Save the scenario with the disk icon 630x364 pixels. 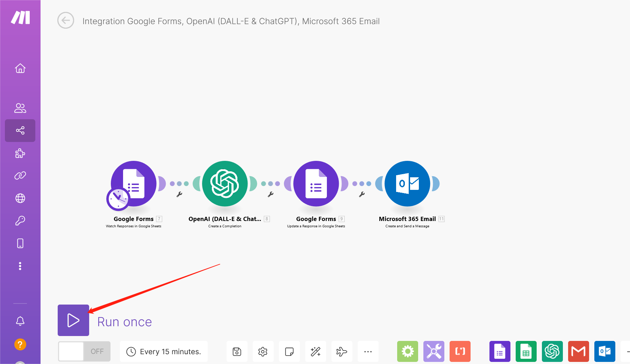click(x=237, y=351)
